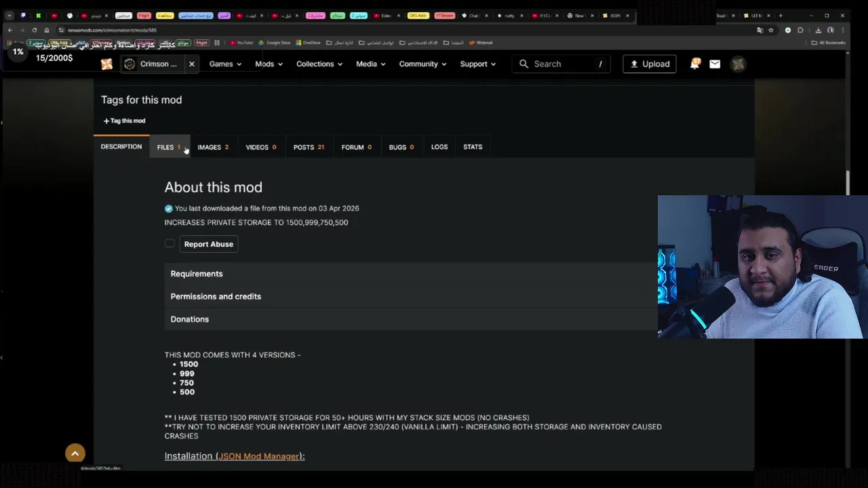The width and height of the screenshot is (868, 488).
Task: Expand the Mods dropdown menu
Action: [269, 64]
